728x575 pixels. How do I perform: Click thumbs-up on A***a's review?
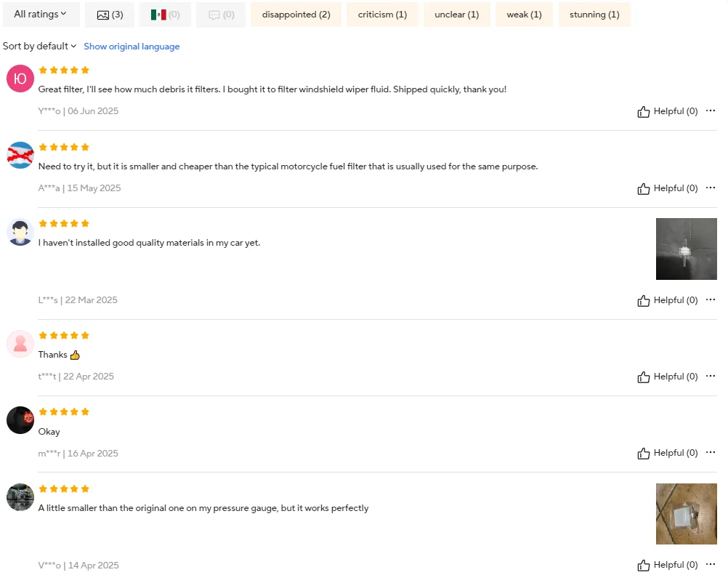pyautogui.click(x=667, y=188)
